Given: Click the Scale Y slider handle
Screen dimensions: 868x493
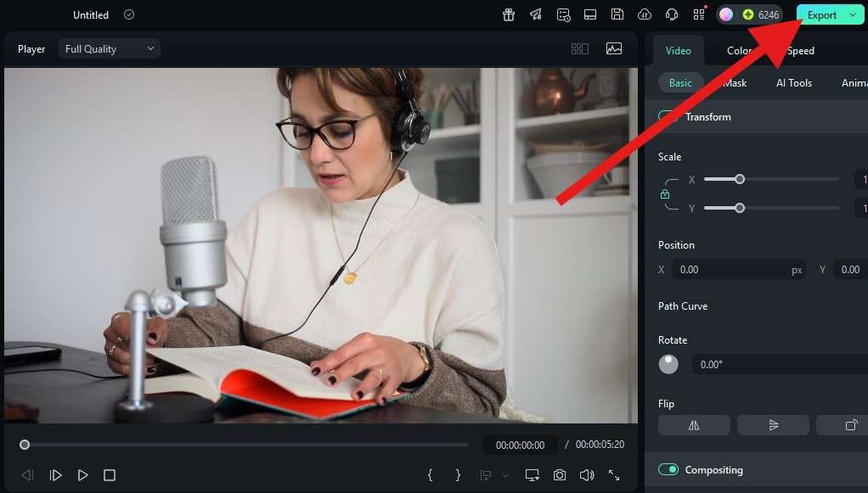Looking at the screenshot, I should [x=740, y=208].
